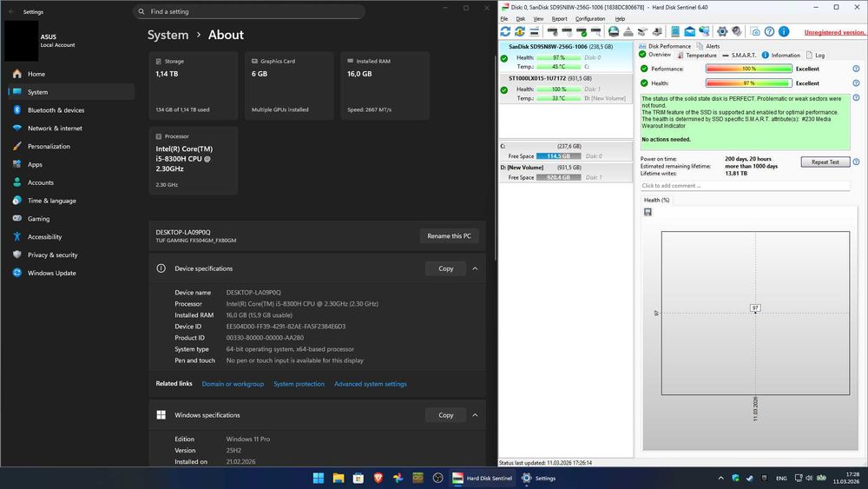Launch Brave browser from the taskbar
The height and width of the screenshot is (489, 868).
pos(378,478)
